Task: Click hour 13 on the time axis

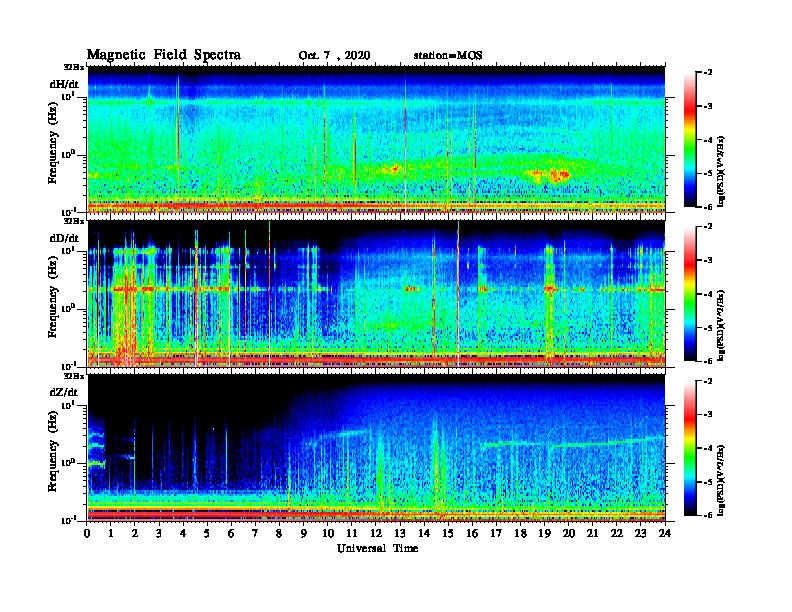Action: click(x=400, y=533)
